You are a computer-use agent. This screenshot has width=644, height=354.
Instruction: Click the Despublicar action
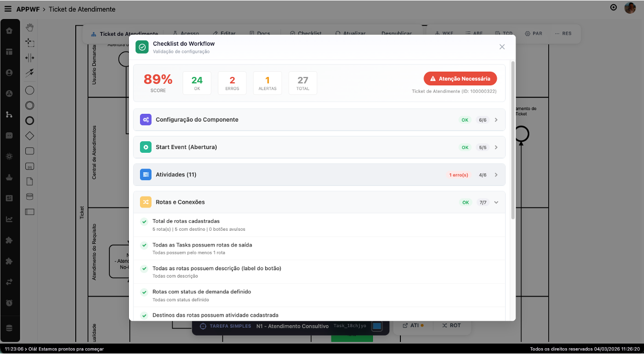(396, 33)
